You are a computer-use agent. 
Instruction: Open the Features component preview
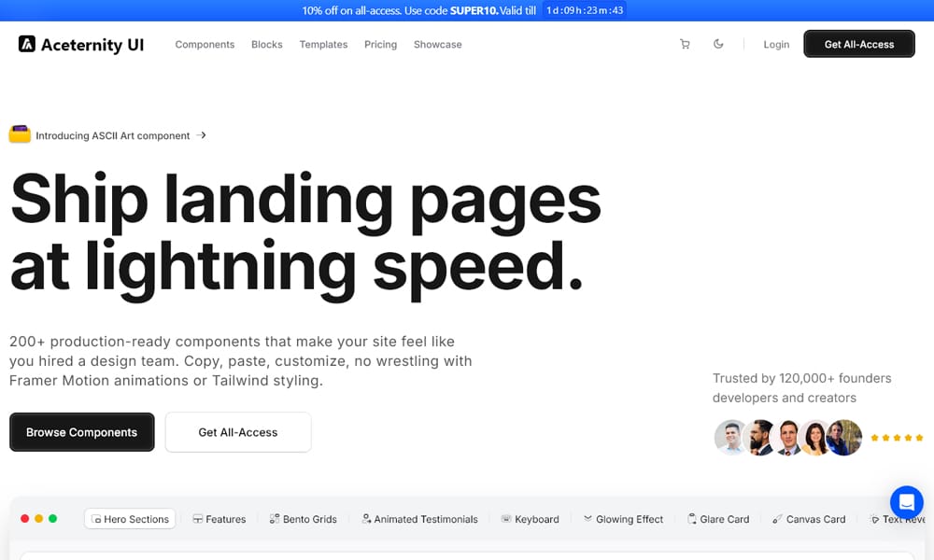[219, 519]
